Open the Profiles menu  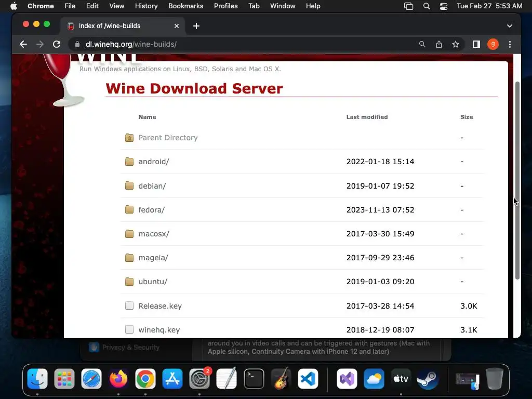pyautogui.click(x=225, y=6)
